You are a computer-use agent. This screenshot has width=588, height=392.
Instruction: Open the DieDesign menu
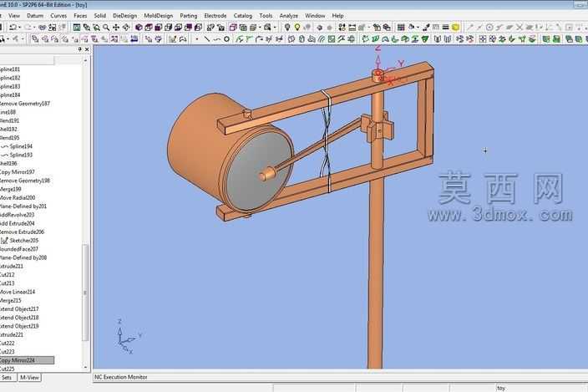[125, 16]
